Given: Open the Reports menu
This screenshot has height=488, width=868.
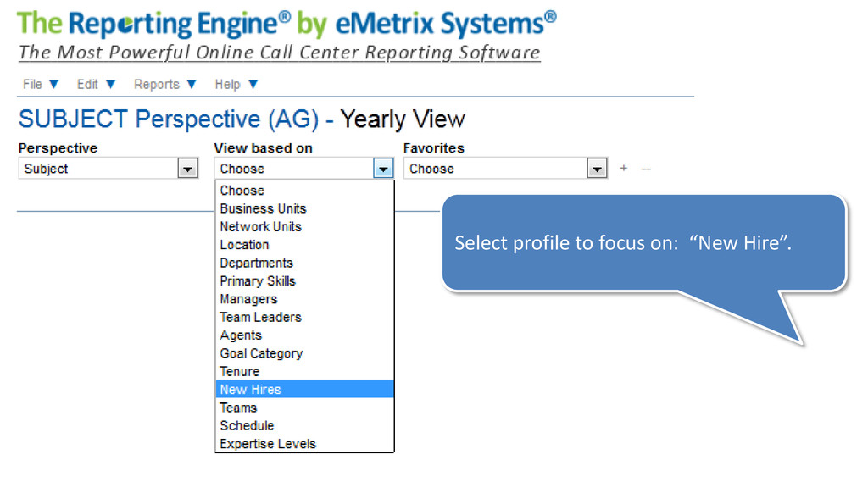Looking at the screenshot, I should click(x=165, y=84).
